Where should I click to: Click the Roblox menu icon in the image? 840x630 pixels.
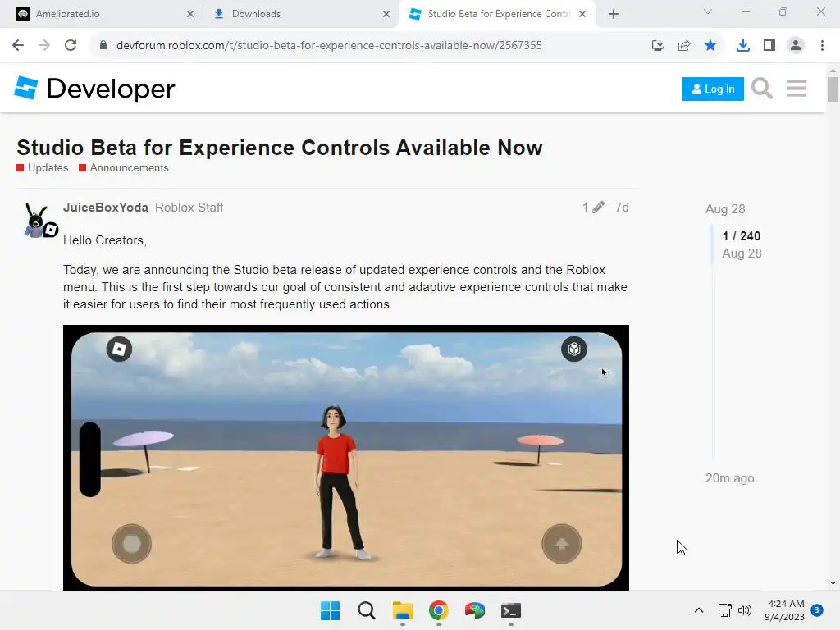[119, 349]
